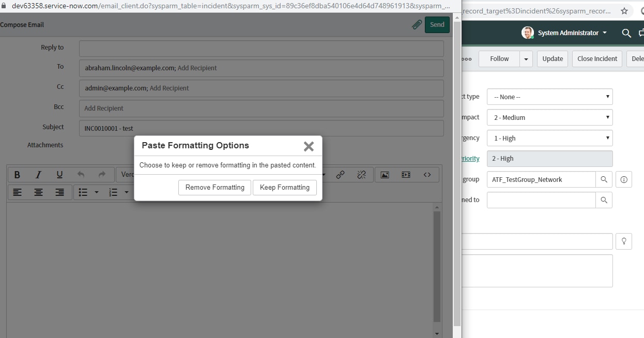The width and height of the screenshot is (644, 338).
Task: Toggle bold text formatting
Action: pyautogui.click(x=17, y=174)
